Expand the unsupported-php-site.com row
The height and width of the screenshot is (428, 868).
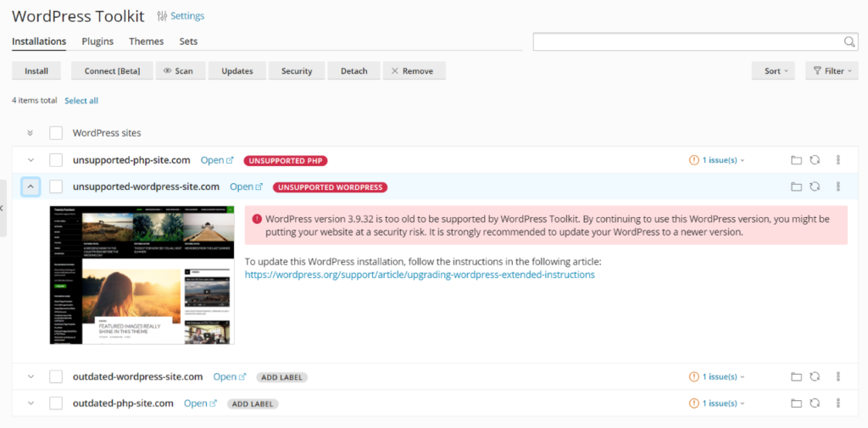pos(31,160)
